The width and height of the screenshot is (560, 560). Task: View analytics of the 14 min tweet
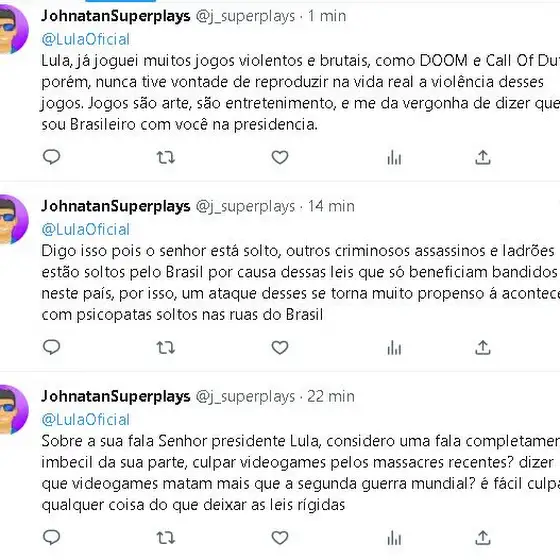pos(394,347)
